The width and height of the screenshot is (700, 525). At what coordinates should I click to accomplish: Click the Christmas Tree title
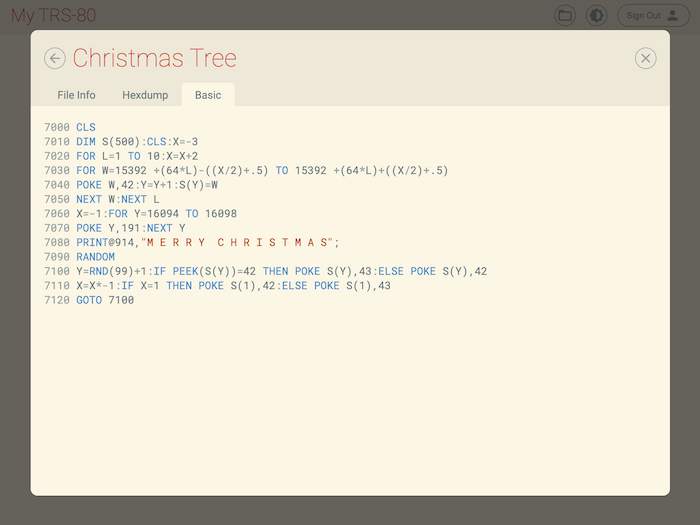click(154, 58)
